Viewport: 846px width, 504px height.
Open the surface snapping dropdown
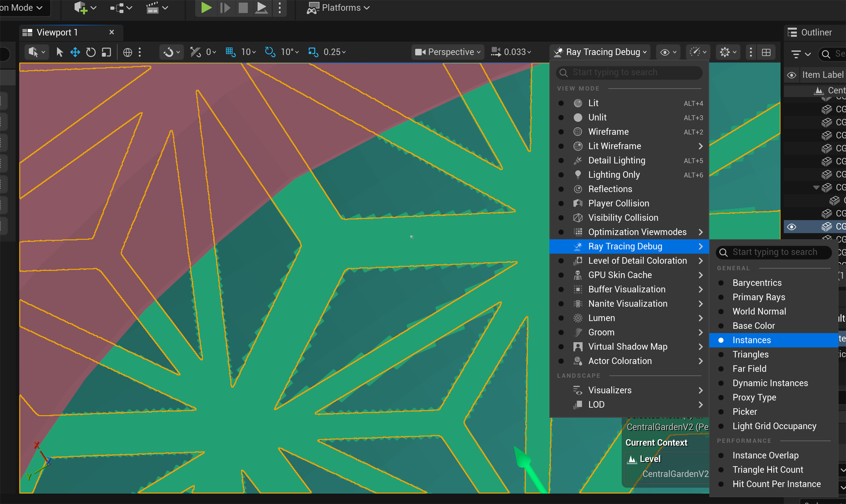(172, 52)
